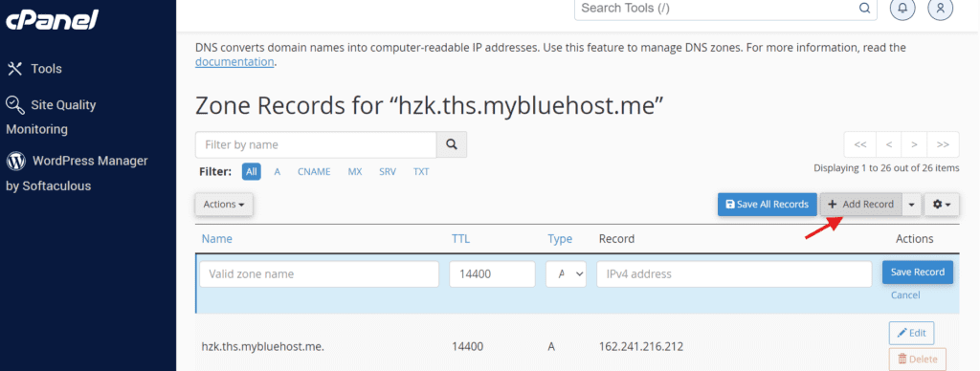This screenshot has height=371, width=980.
Task: Filter records by TXT type
Action: pyautogui.click(x=421, y=172)
